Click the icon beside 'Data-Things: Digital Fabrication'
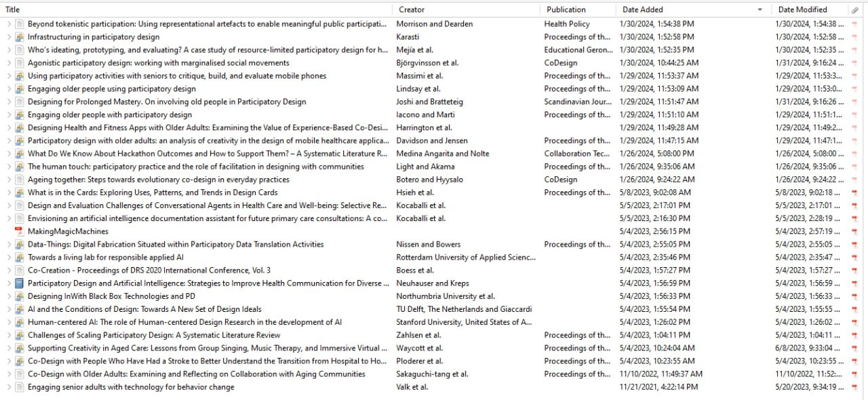This screenshot has height=400, width=868. coord(20,244)
